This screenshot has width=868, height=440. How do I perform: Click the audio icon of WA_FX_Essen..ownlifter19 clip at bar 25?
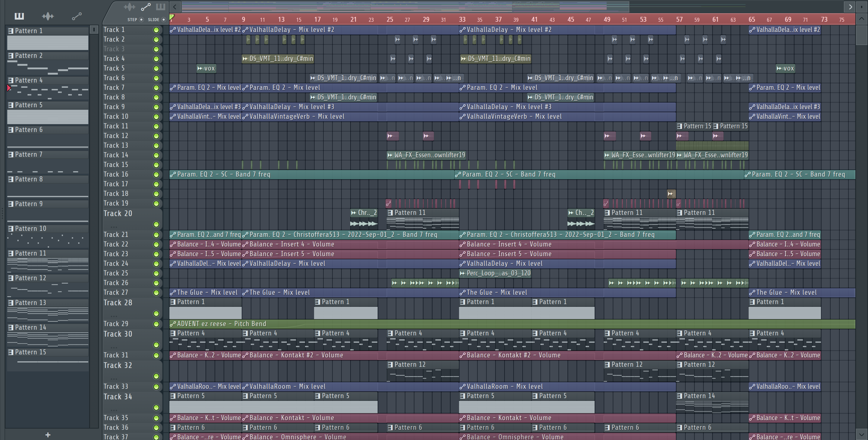[x=390, y=155]
